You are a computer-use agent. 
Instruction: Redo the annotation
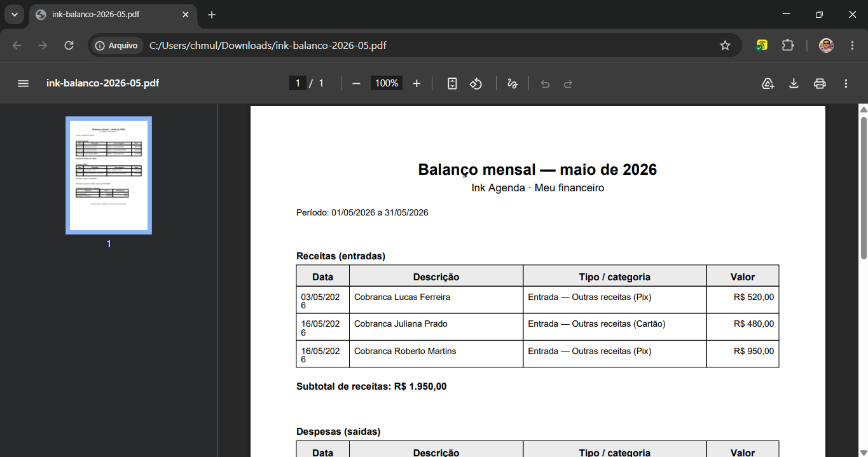[568, 83]
